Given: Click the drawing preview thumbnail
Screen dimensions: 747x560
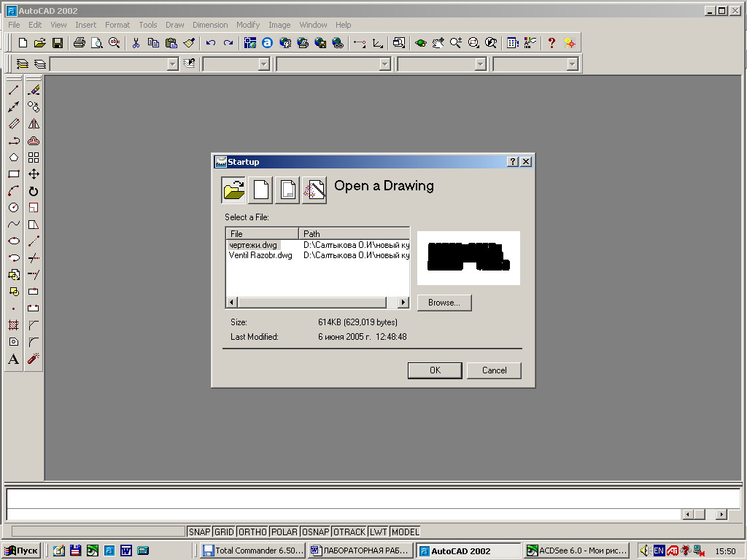Looking at the screenshot, I should 469,258.
